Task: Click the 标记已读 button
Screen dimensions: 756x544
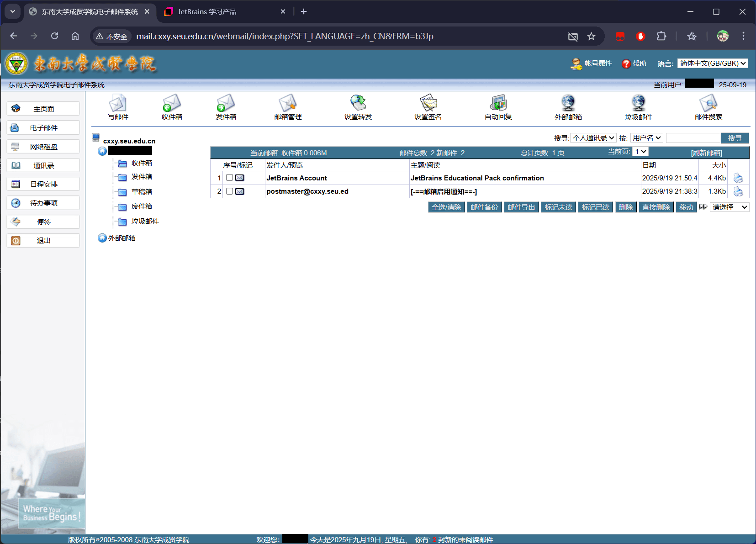Action: (x=595, y=207)
